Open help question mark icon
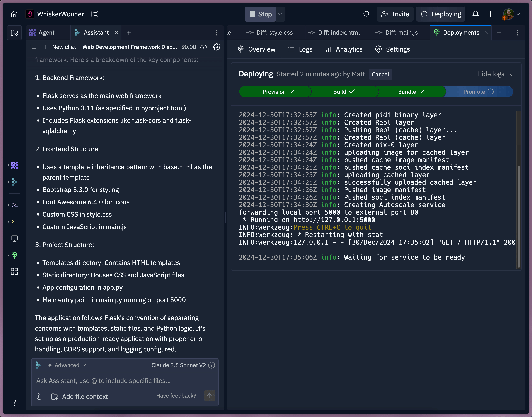The image size is (532, 417). (x=14, y=402)
